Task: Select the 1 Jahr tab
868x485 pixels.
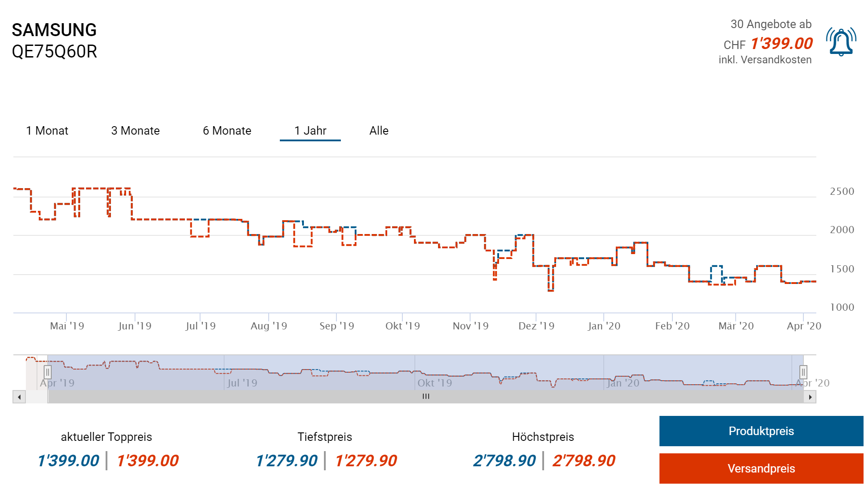Action: 310,131
